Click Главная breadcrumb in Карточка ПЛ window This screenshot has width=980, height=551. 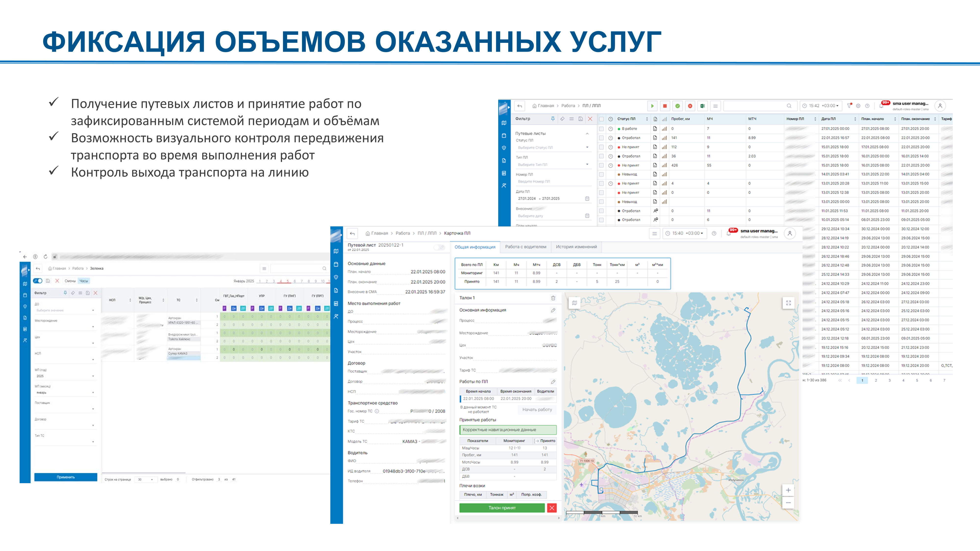click(377, 233)
